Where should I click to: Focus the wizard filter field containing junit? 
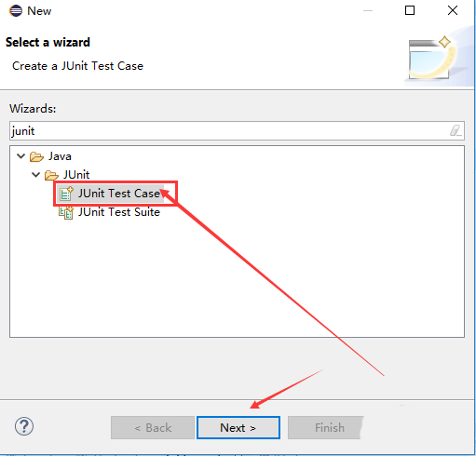coord(237,130)
